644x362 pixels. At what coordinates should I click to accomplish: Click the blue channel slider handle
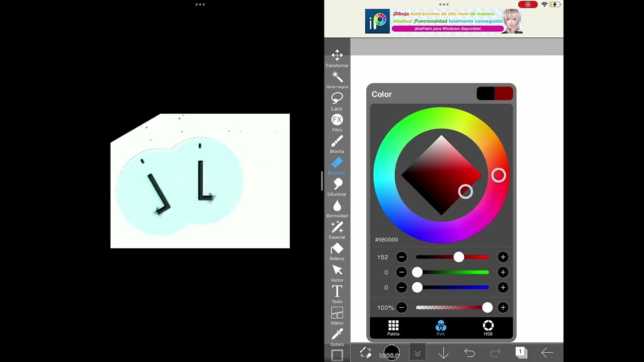(417, 287)
